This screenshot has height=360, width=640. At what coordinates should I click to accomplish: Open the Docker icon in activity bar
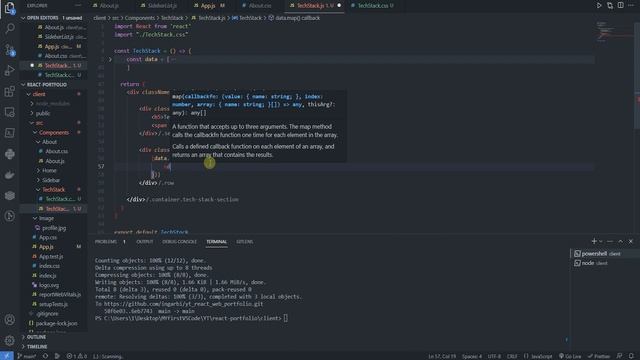(x=10, y=175)
